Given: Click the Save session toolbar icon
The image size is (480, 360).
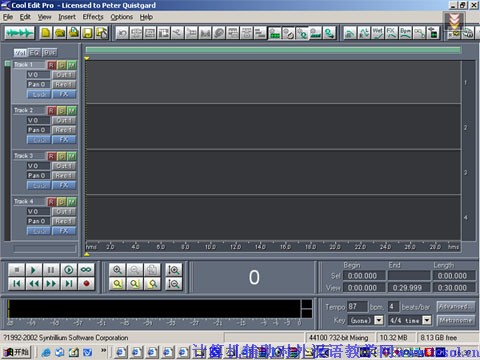Looking at the screenshot, I should (88, 33).
